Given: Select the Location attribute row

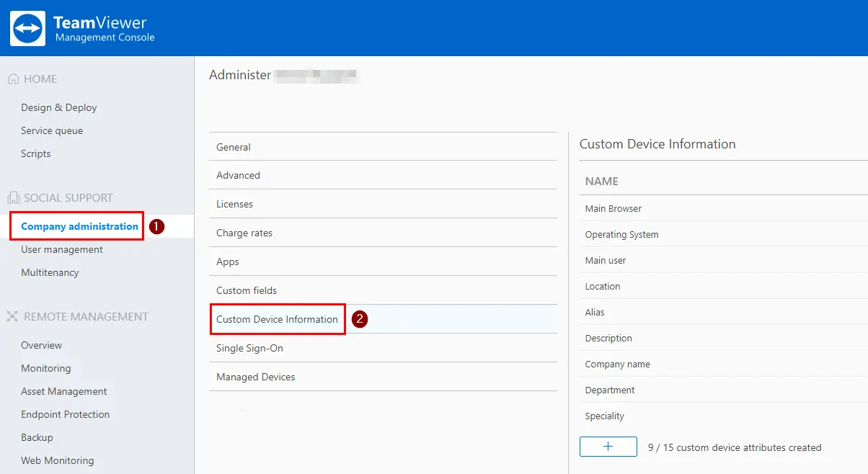Looking at the screenshot, I should (724, 286).
